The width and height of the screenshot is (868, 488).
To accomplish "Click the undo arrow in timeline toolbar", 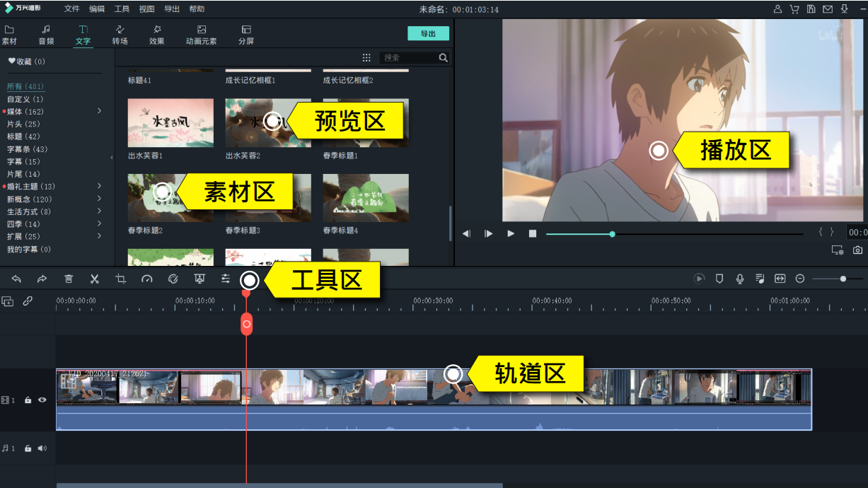I will (x=16, y=279).
